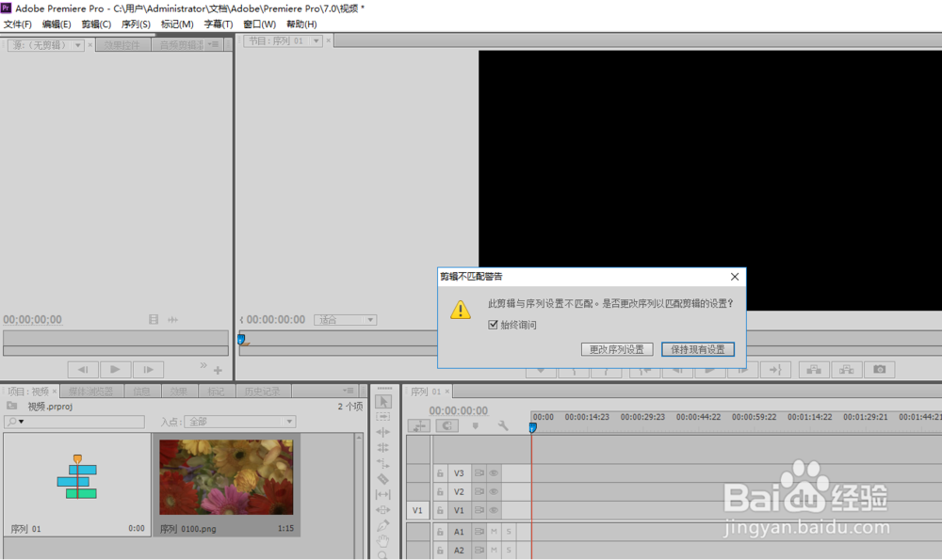Click the 更改序列设置 button

point(617,349)
